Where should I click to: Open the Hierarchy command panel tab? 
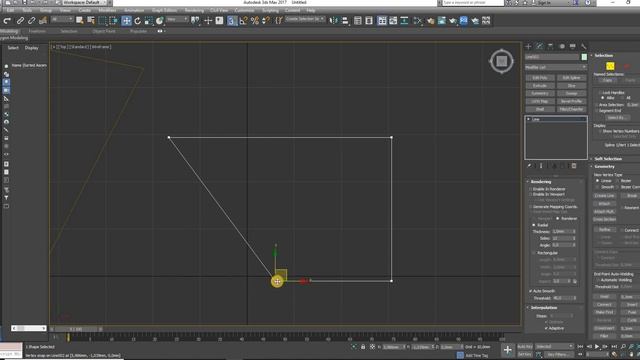551,47
